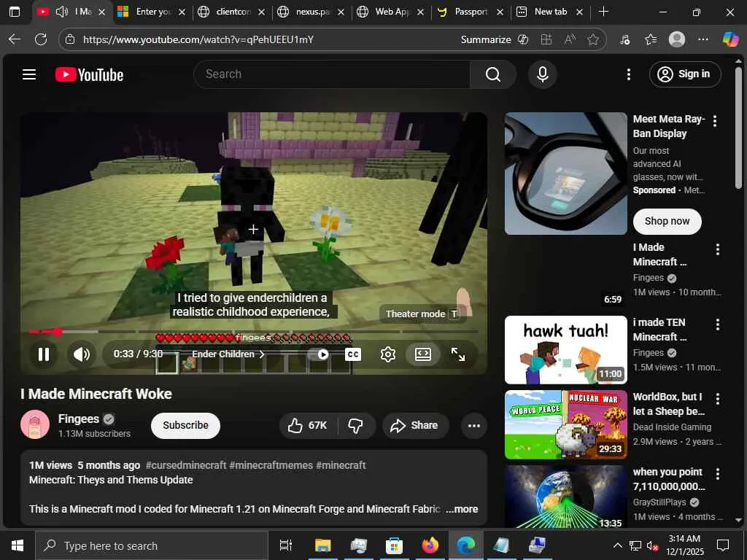This screenshot has width=747, height=560.
Task: Switch to the New tab tab
Action: click(x=549, y=12)
